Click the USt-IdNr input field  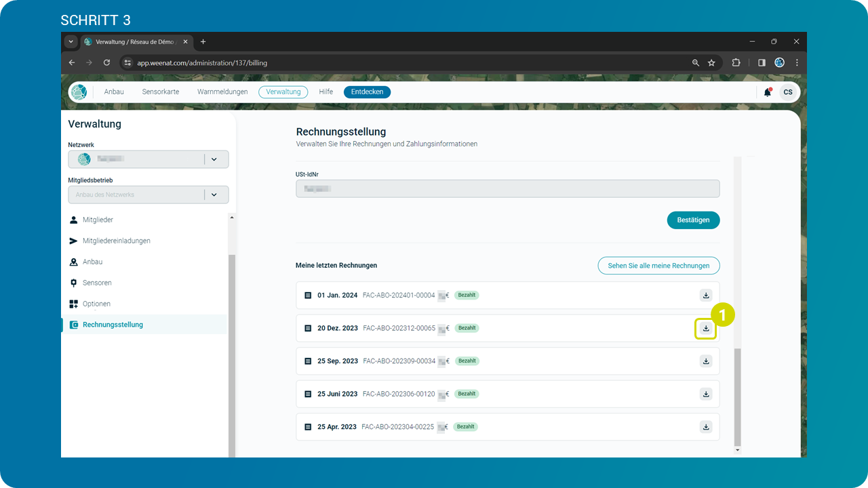click(x=508, y=188)
